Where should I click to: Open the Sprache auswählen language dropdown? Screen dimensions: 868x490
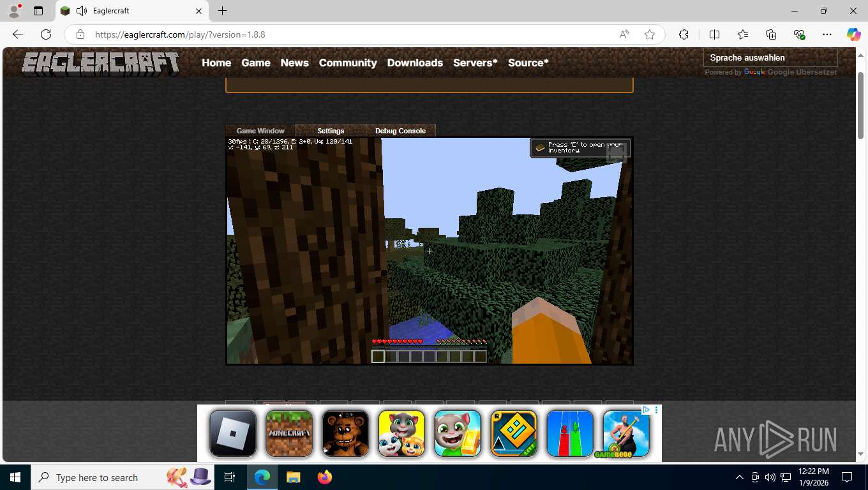(x=770, y=57)
